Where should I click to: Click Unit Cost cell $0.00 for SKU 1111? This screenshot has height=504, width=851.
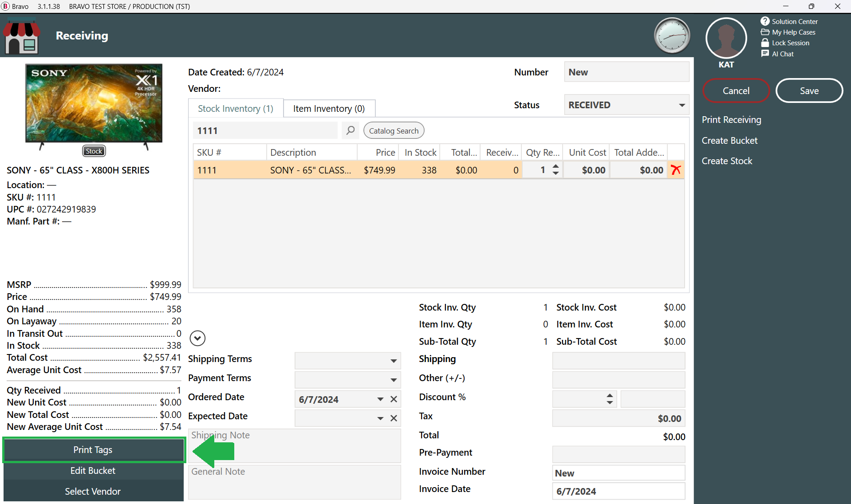586,170
